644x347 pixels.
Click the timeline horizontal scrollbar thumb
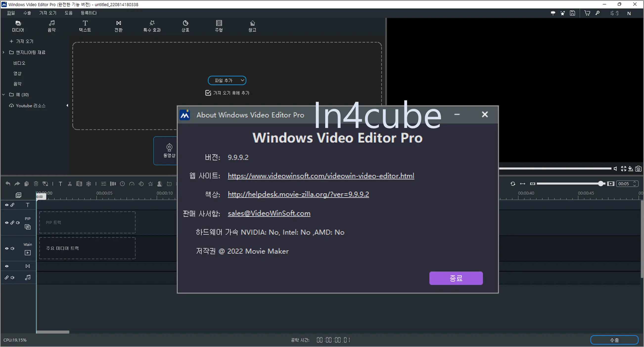52,332
